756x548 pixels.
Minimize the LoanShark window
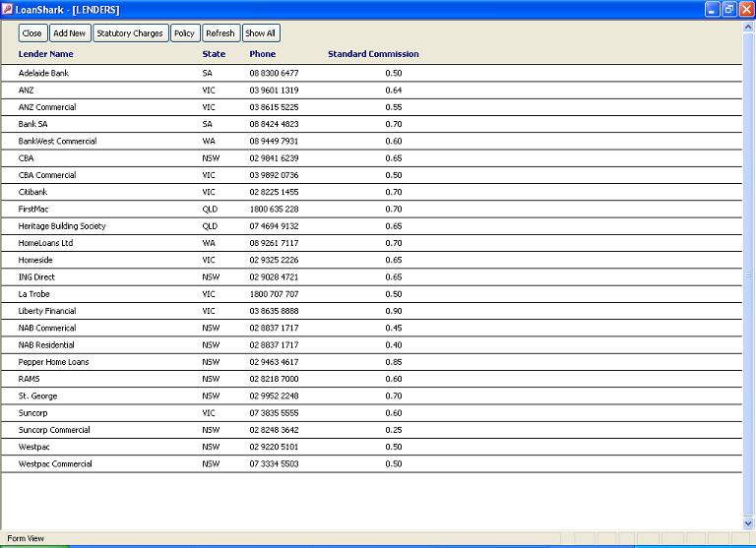coord(712,9)
